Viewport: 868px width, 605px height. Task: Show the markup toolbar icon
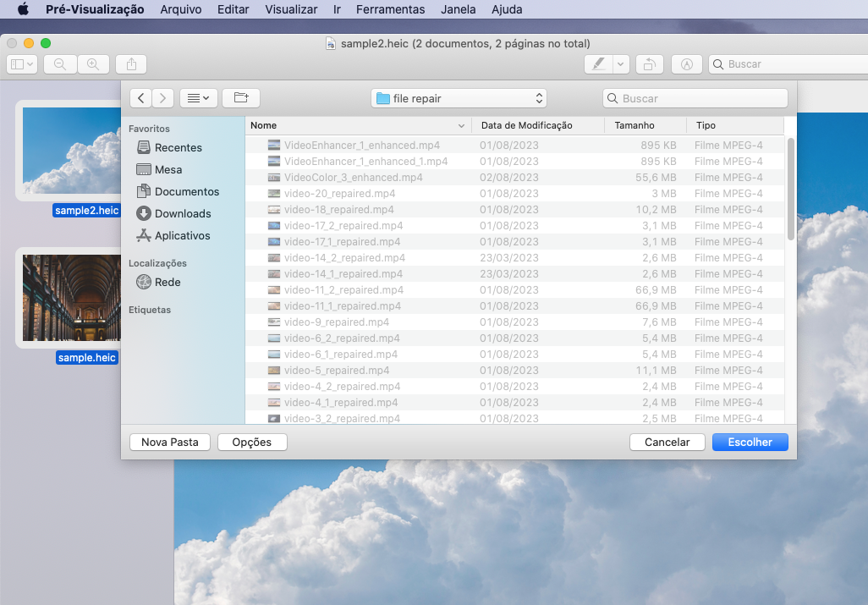tap(687, 64)
